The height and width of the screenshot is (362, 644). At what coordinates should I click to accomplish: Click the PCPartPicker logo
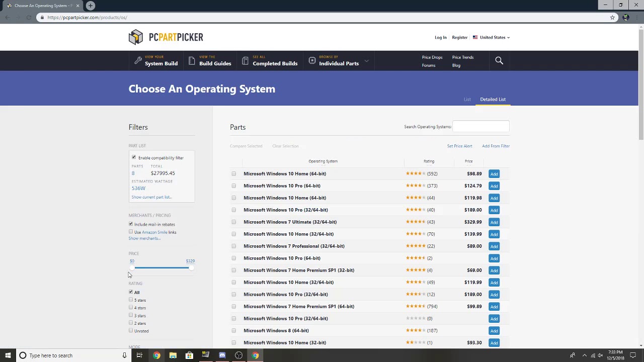166,37
